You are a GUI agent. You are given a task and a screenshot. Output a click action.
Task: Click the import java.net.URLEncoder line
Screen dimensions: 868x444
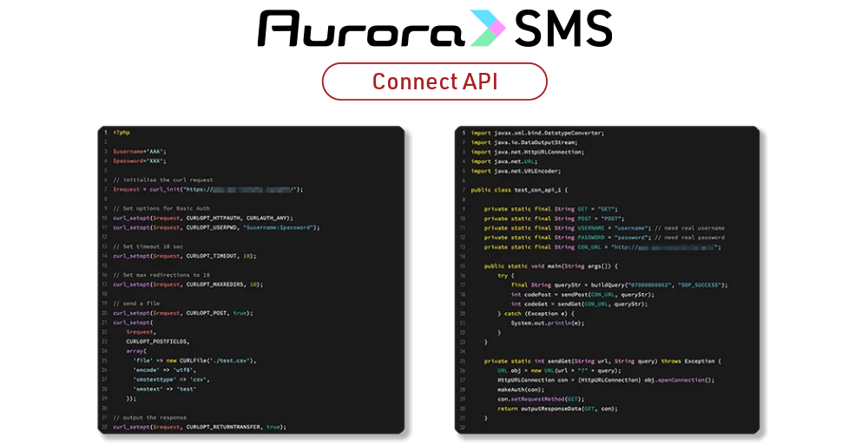[x=516, y=171]
